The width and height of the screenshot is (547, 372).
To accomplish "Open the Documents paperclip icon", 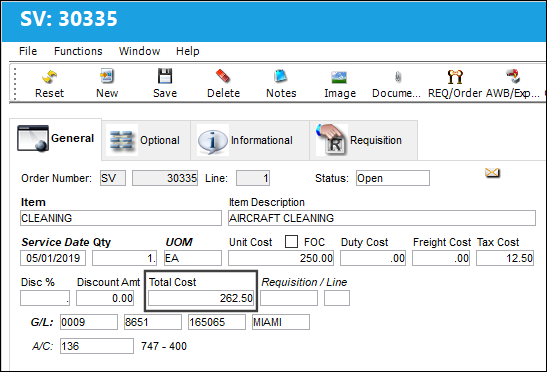I will [x=398, y=77].
